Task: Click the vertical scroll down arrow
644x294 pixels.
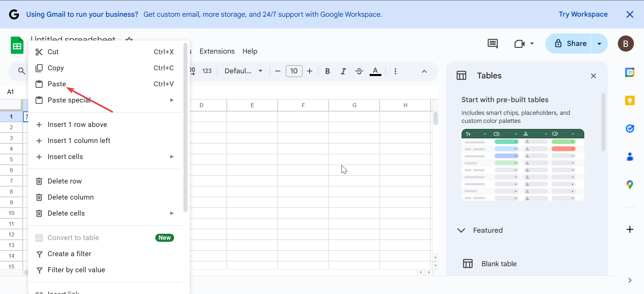Action: pos(435,266)
